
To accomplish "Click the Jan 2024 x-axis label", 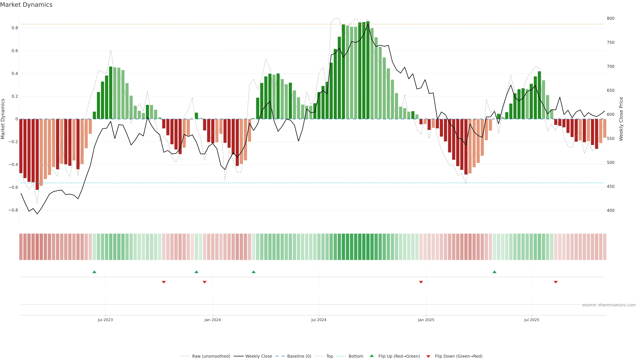I will (x=212, y=320).
